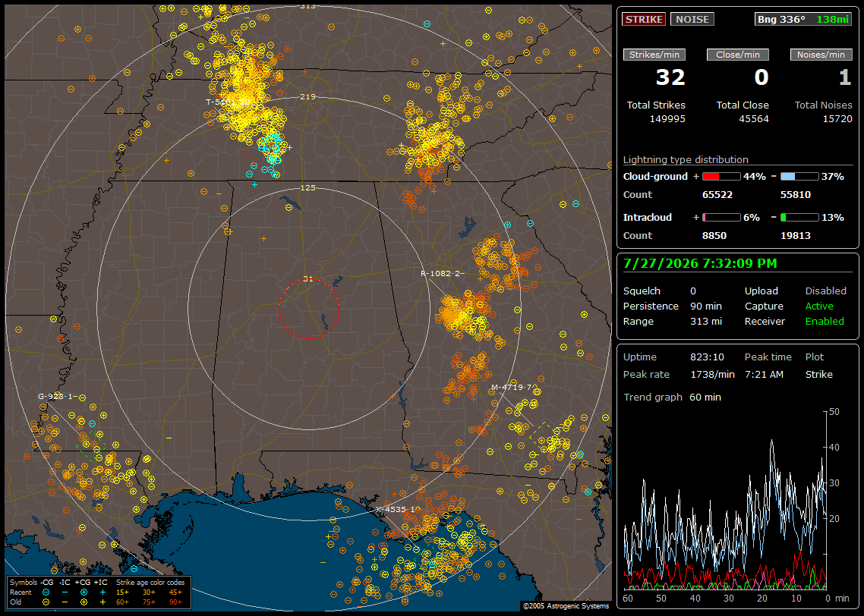Select the Close/min header label
This screenshot has width=864, height=616.
coord(738,55)
